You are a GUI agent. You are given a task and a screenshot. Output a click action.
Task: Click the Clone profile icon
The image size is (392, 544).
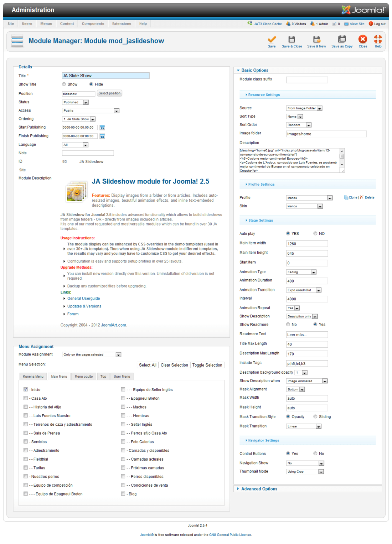[x=346, y=197]
